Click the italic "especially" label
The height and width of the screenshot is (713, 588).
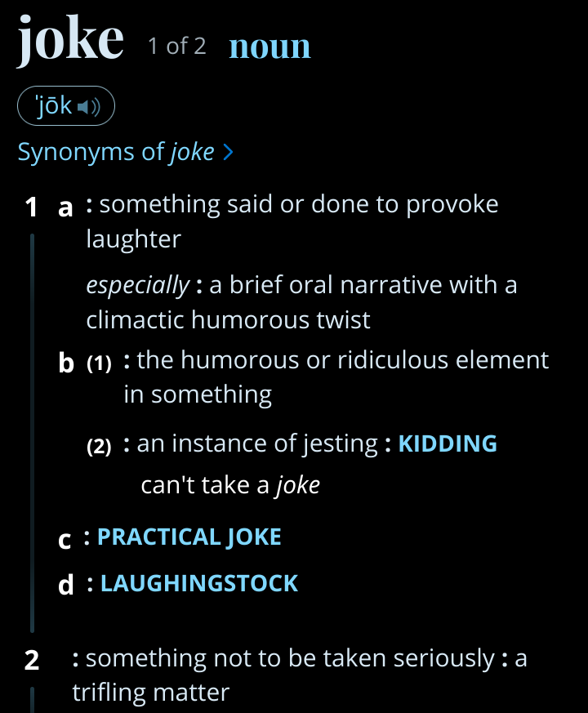coord(137,285)
